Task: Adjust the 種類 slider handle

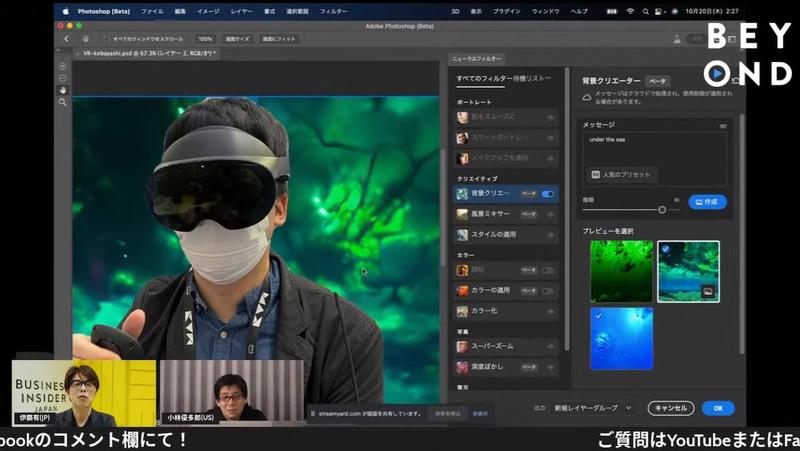Action: [x=662, y=209]
